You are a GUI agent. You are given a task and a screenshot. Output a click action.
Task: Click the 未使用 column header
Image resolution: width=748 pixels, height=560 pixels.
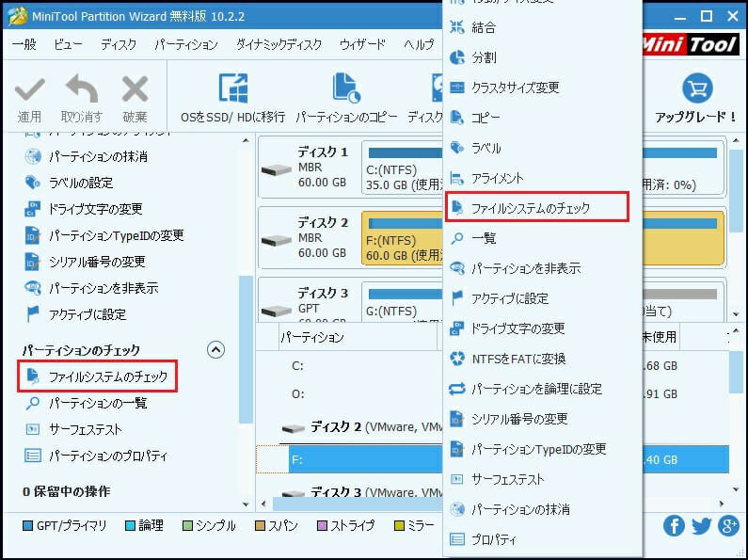click(x=660, y=337)
